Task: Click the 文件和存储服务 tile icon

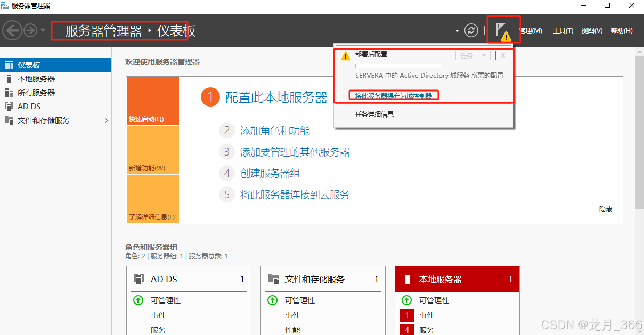Action: coord(273,279)
